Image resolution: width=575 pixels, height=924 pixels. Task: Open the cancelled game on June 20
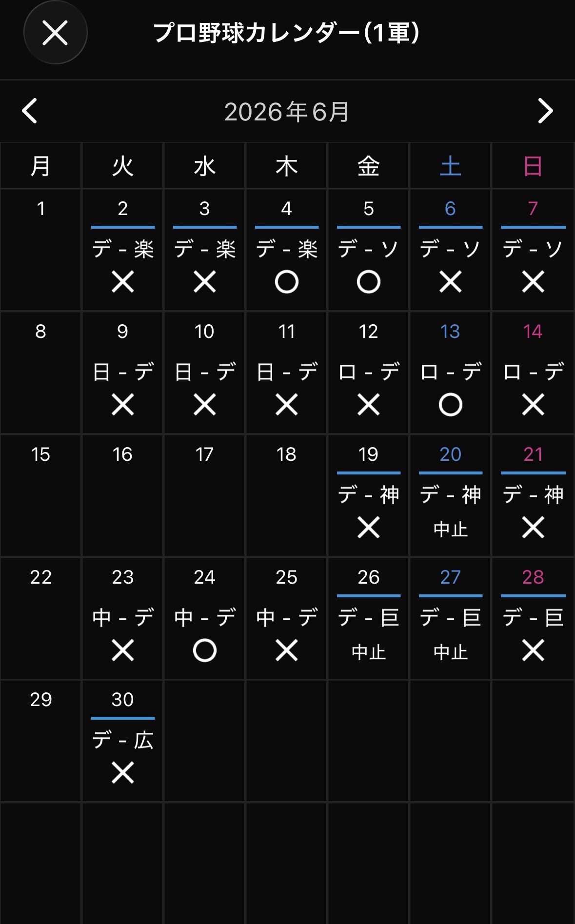pos(450,529)
